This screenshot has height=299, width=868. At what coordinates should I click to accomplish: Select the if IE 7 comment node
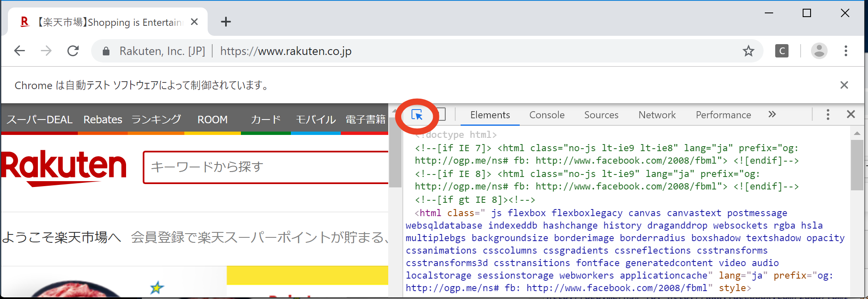[607, 154]
